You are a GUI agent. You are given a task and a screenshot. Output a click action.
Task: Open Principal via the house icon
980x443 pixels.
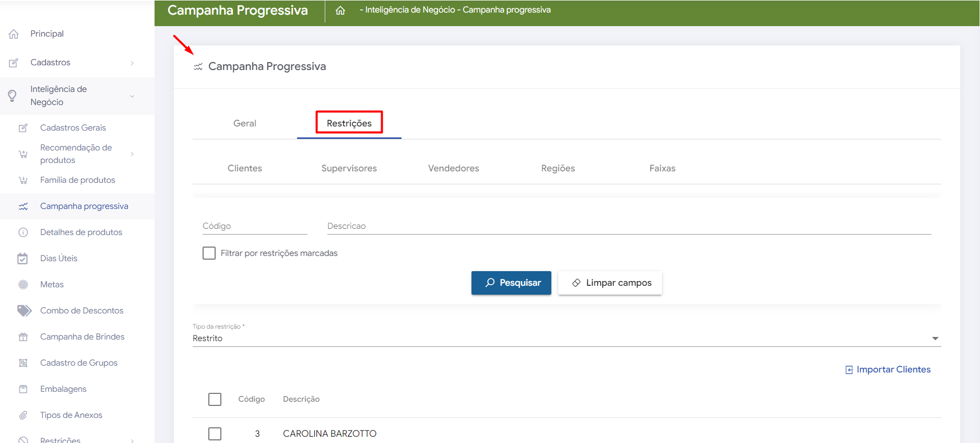click(x=14, y=34)
